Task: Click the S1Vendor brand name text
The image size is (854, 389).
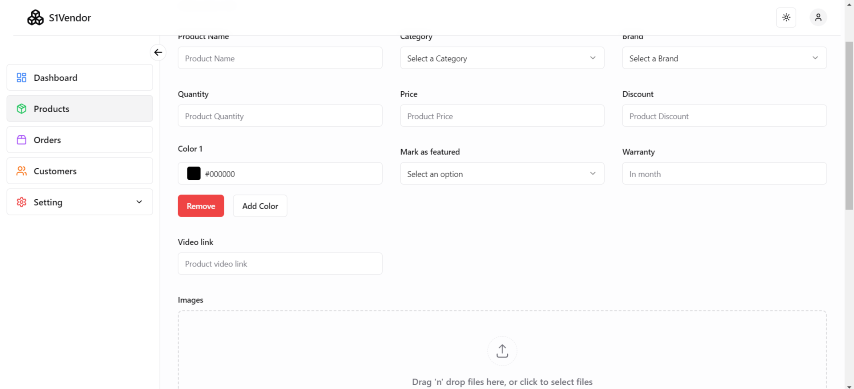Action: (x=70, y=18)
